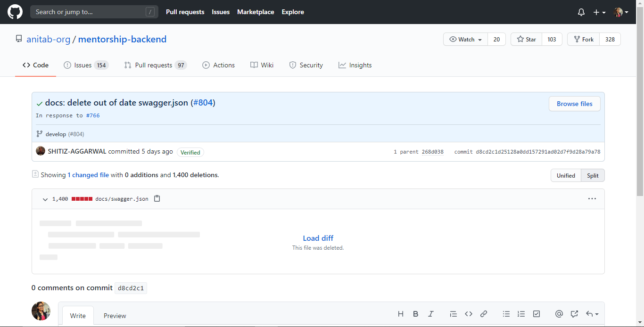Switch to Split diff view
This screenshot has height=327, width=644.
(x=592, y=175)
